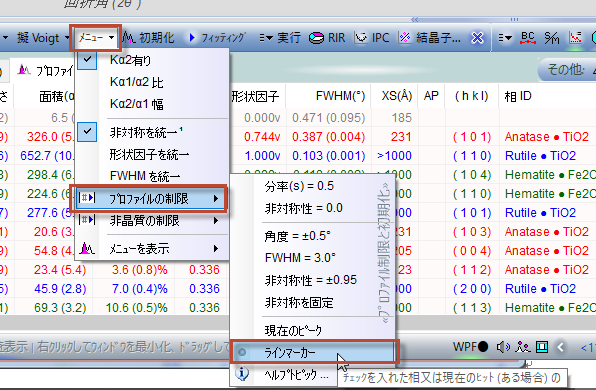Click the purple X delete icon
The height and width of the screenshot is (390, 596).
477,38
